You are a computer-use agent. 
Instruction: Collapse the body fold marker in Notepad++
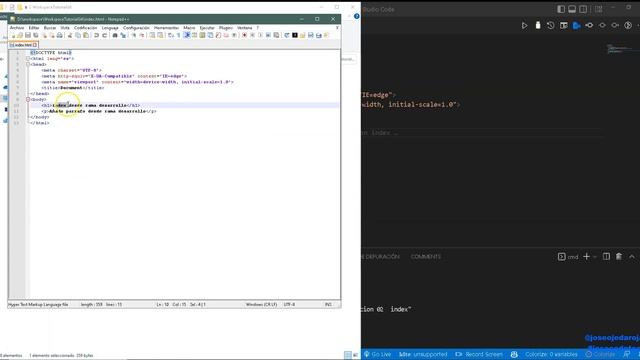[28, 99]
